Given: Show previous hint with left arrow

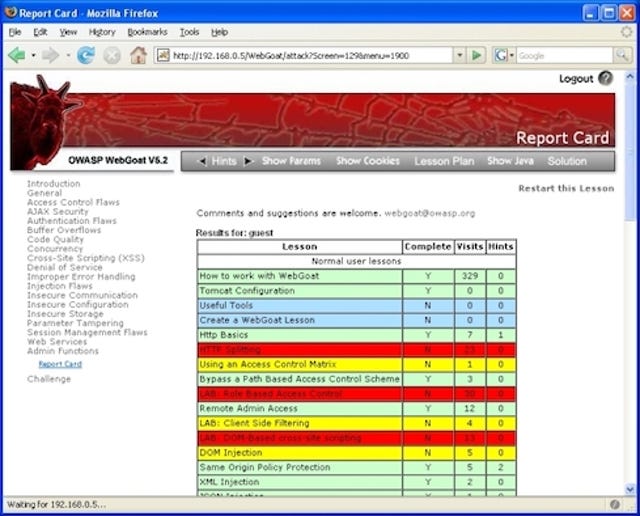Looking at the screenshot, I should (202, 161).
